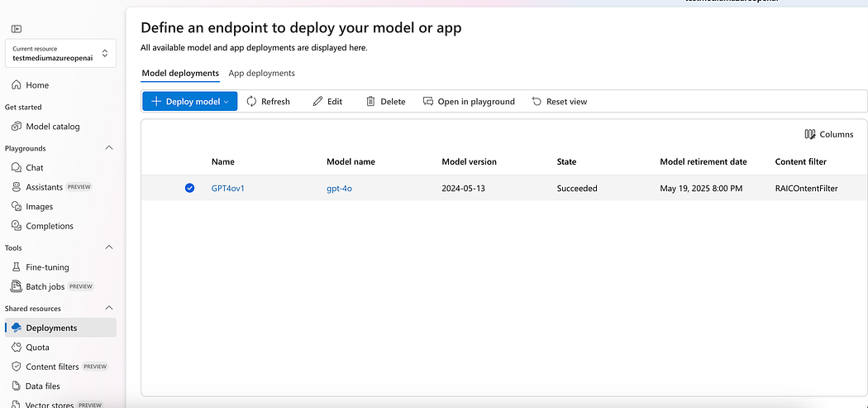The image size is (868, 408).
Task: Click the RAICOntentFilter cell
Action: click(x=807, y=189)
